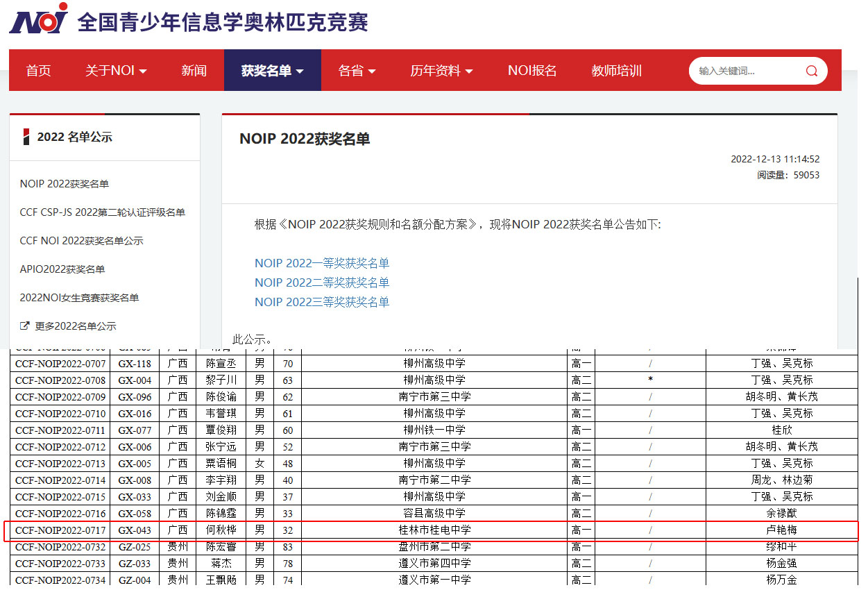The width and height of the screenshot is (868, 590).
Task: Open NOIP 2022一等奖获奖名单 link
Action: (x=322, y=263)
